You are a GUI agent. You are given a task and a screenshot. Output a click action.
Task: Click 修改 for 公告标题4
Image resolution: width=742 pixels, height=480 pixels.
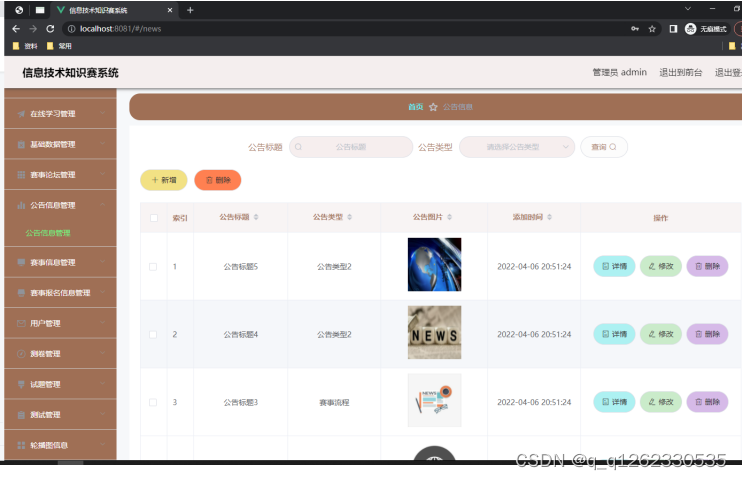click(661, 334)
